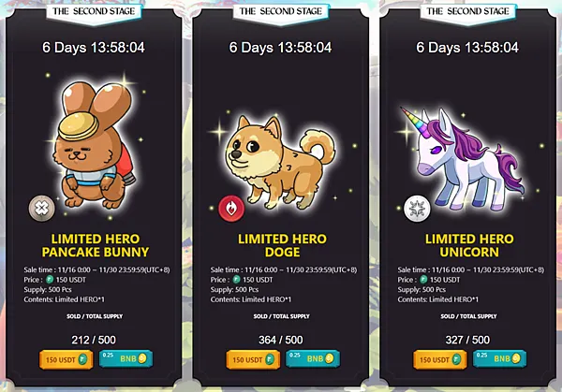The width and height of the screenshot is (562, 392).
Task: Click the green USDT icon next to Unicorn price
Action: pos(423,280)
